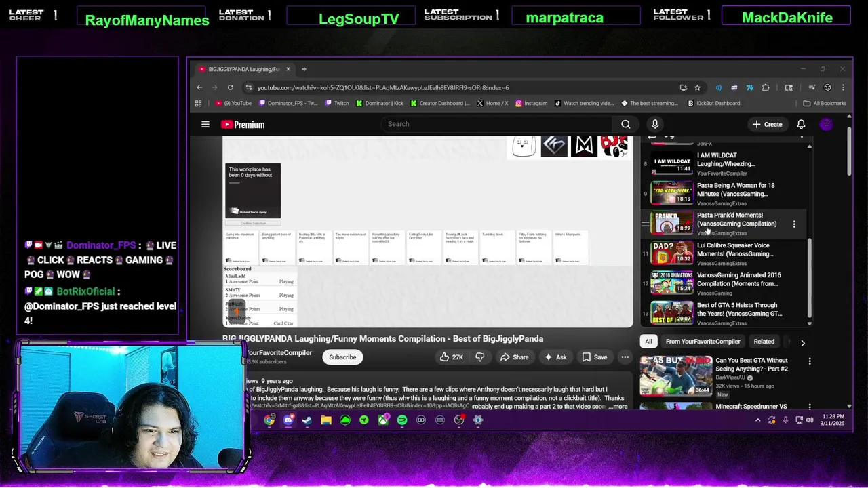Open the Twitch bookmark
Image resolution: width=868 pixels, height=488 pixels.
pyautogui.click(x=337, y=104)
